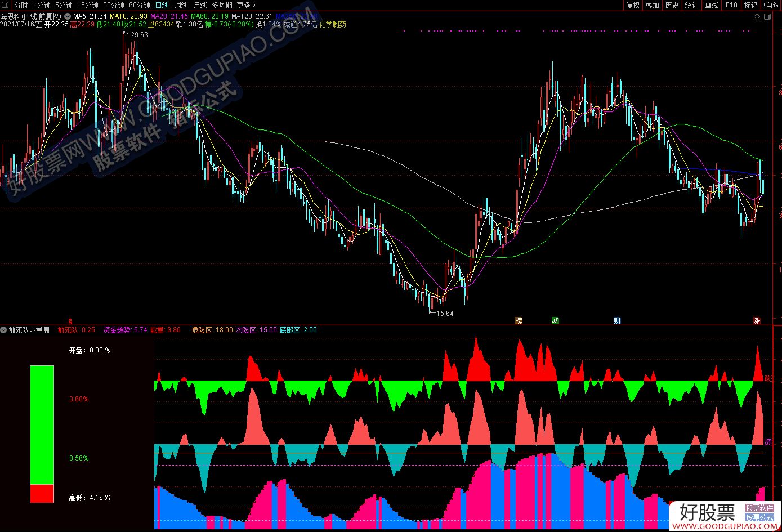Select the 周线 weekly tab

181,5
